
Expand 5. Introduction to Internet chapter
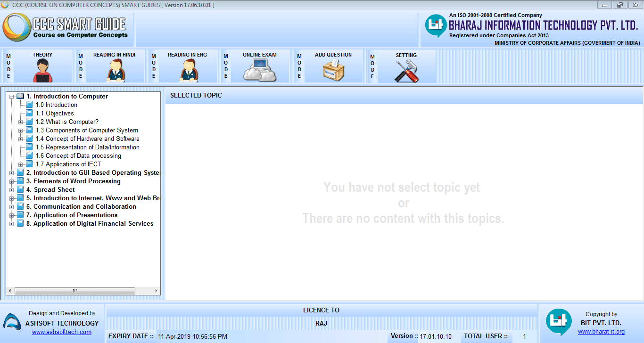click(12, 198)
